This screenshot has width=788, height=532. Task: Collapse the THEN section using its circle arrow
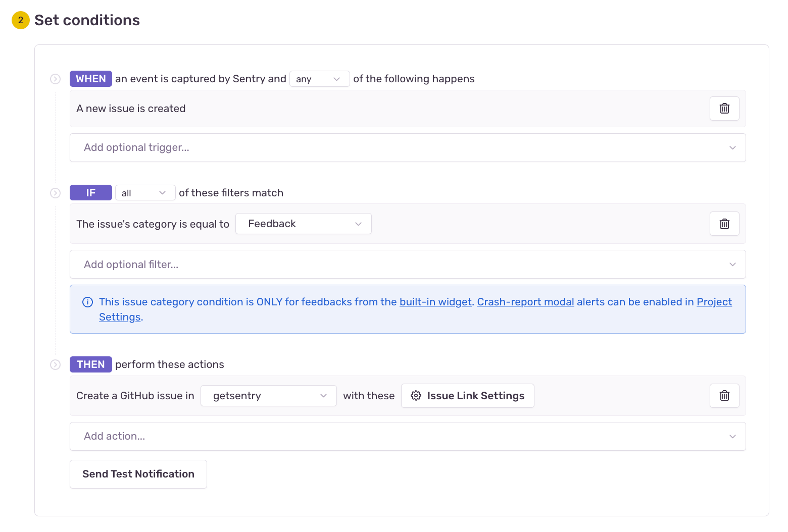[x=55, y=364]
